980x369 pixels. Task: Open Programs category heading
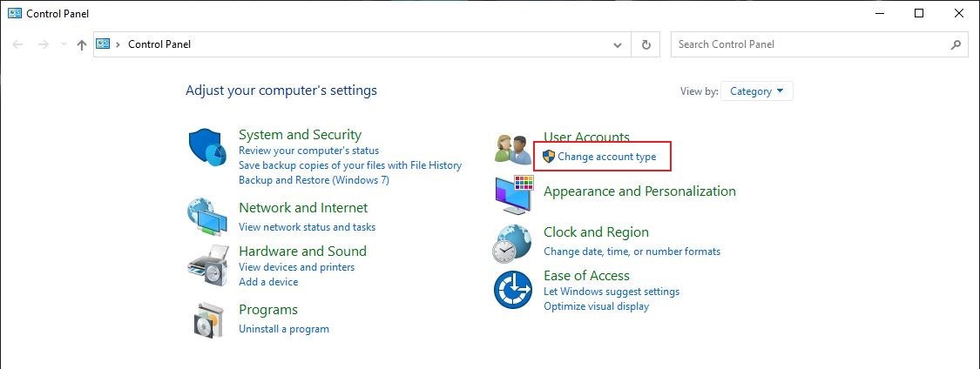[x=268, y=310]
